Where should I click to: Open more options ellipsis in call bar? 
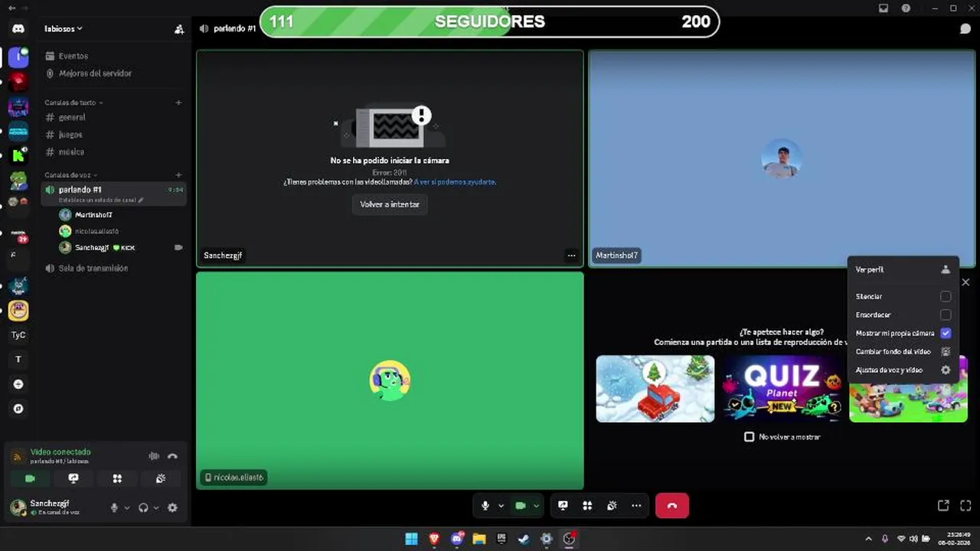636,506
